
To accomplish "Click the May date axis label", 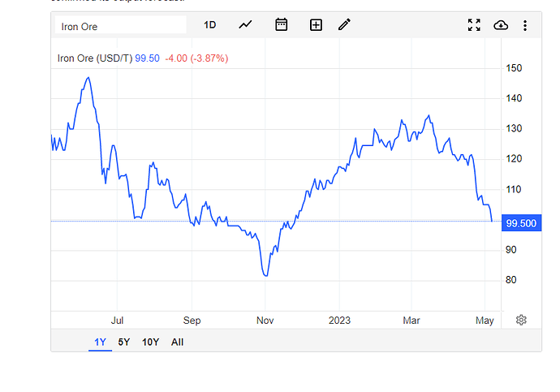I will [485, 321].
